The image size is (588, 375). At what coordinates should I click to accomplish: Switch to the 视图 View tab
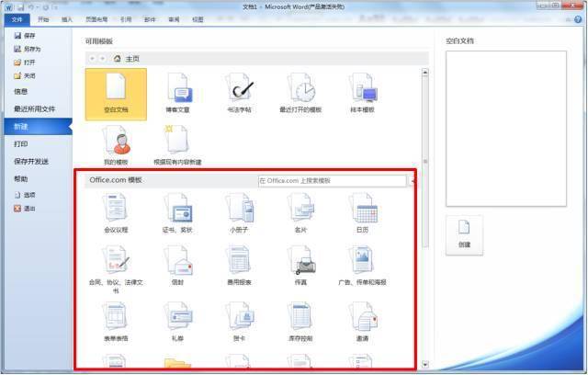coord(198,19)
